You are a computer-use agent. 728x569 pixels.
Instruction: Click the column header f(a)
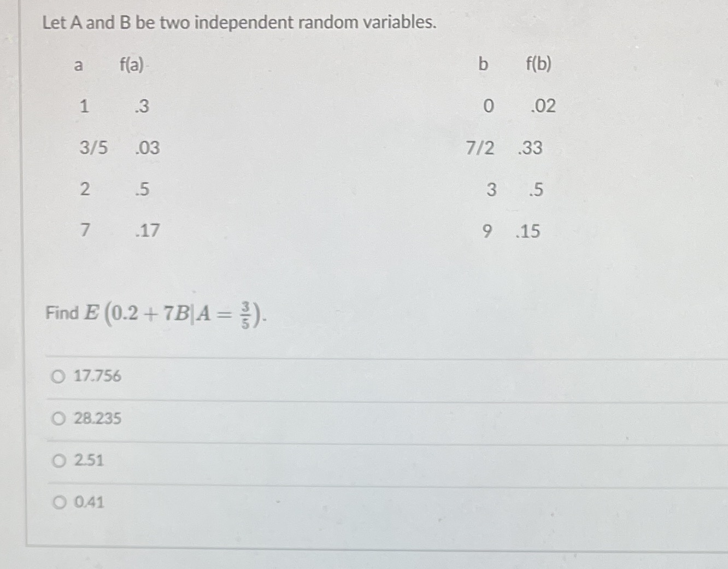coord(131,64)
